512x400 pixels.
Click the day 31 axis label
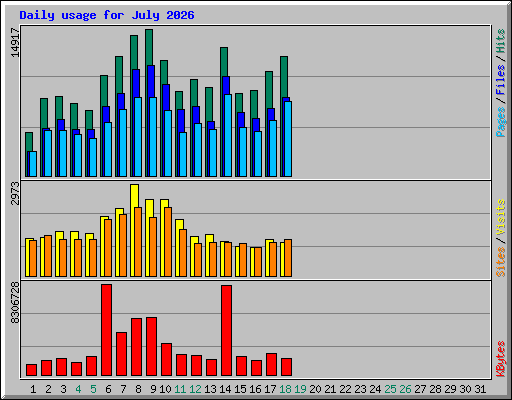click(x=480, y=389)
